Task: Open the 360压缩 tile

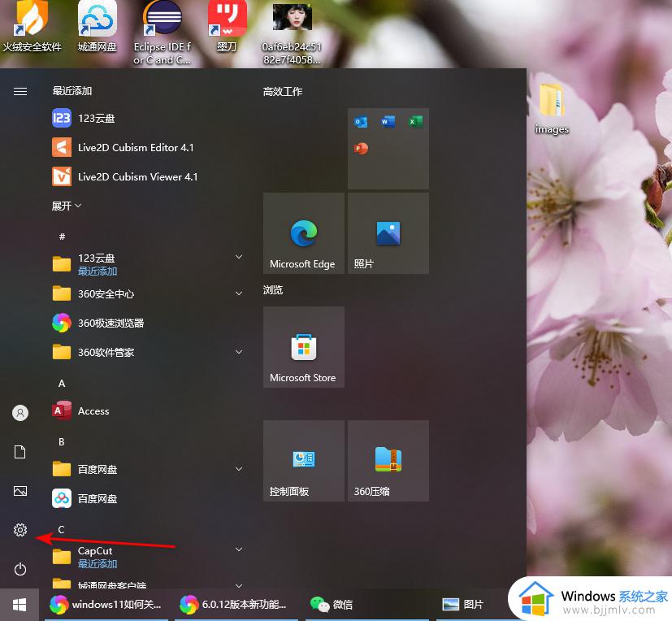Action: click(x=388, y=461)
